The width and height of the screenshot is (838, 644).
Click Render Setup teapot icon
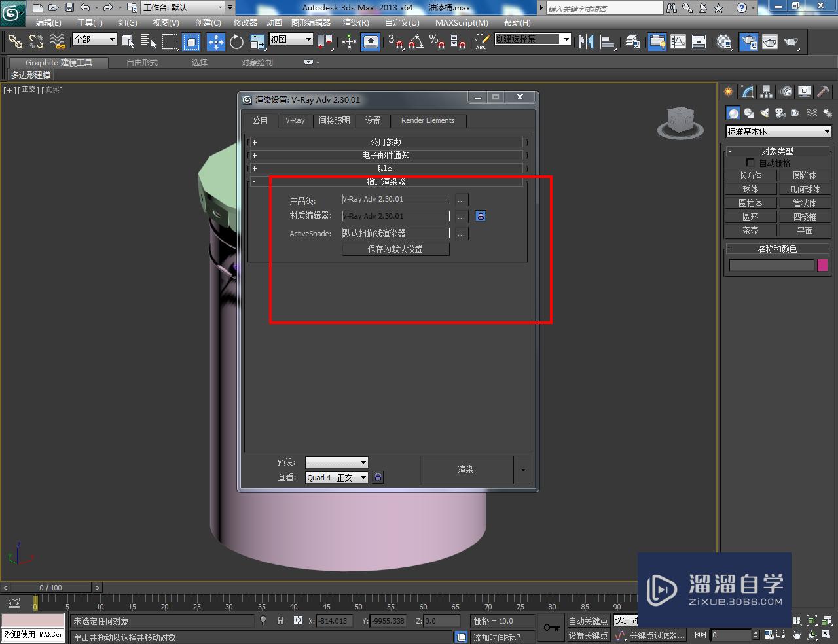tap(748, 42)
